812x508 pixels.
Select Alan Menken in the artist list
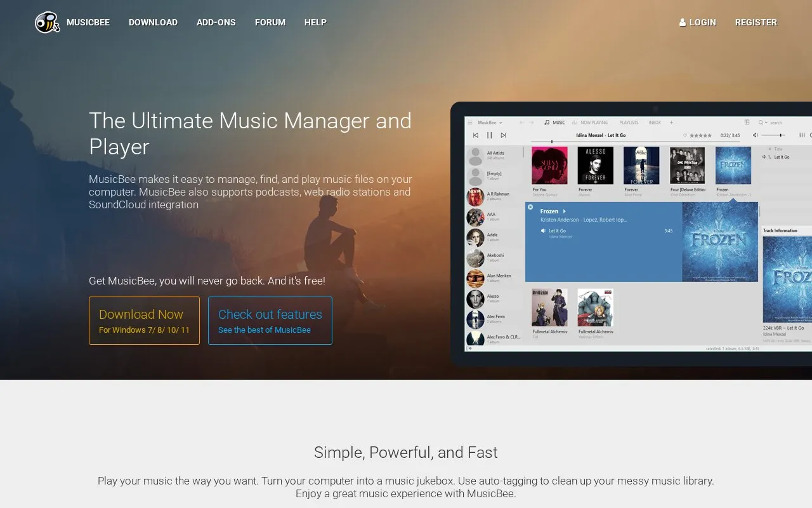[x=494, y=278]
